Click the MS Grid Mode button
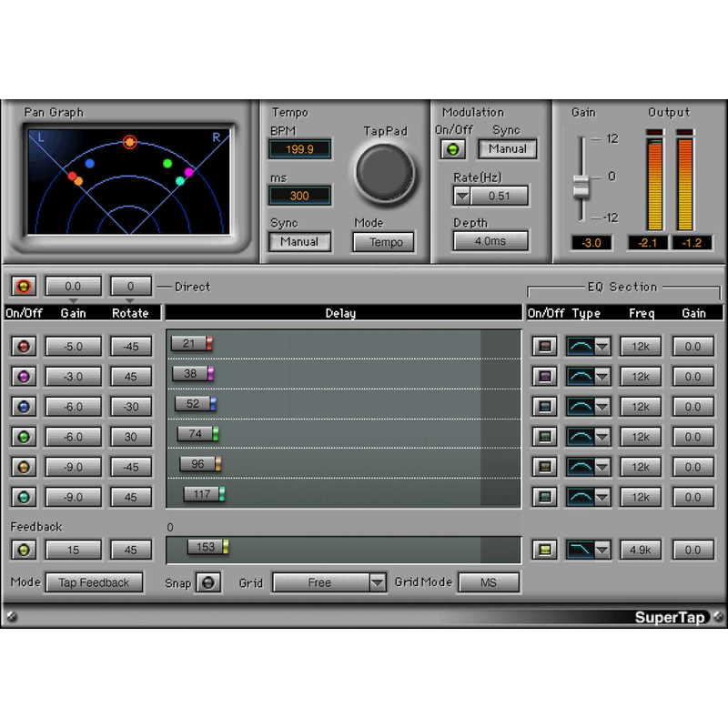728x728 pixels. tap(489, 581)
